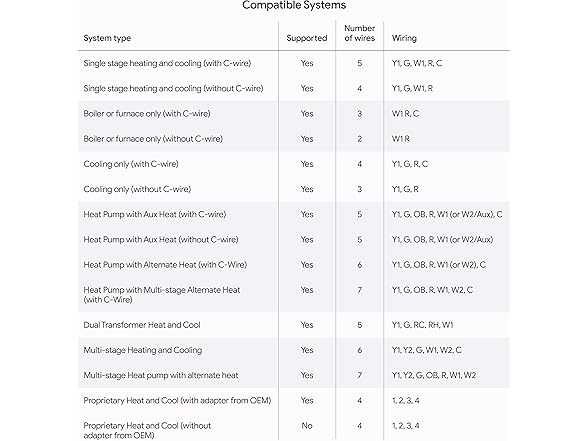
Task: Select Cooling only (without C-wire) row
Action: (294, 189)
